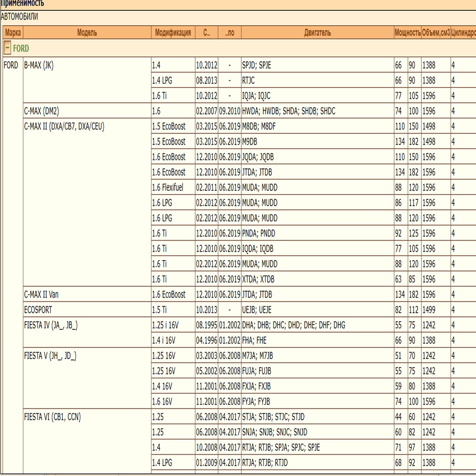The width and height of the screenshot is (476, 476).
Task: Select FIESTA V (JH_, JD_) model
Action: [x=50, y=356]
